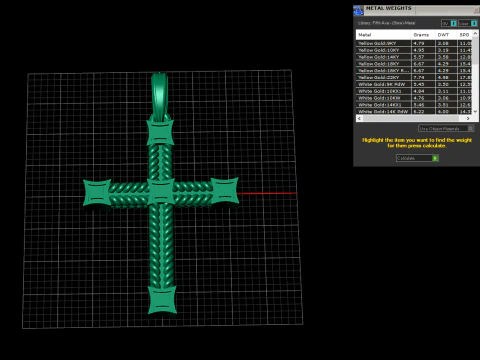This screenshot has height=360, width=480.
Task: Select the left square end cap
Action: [97, 193]
